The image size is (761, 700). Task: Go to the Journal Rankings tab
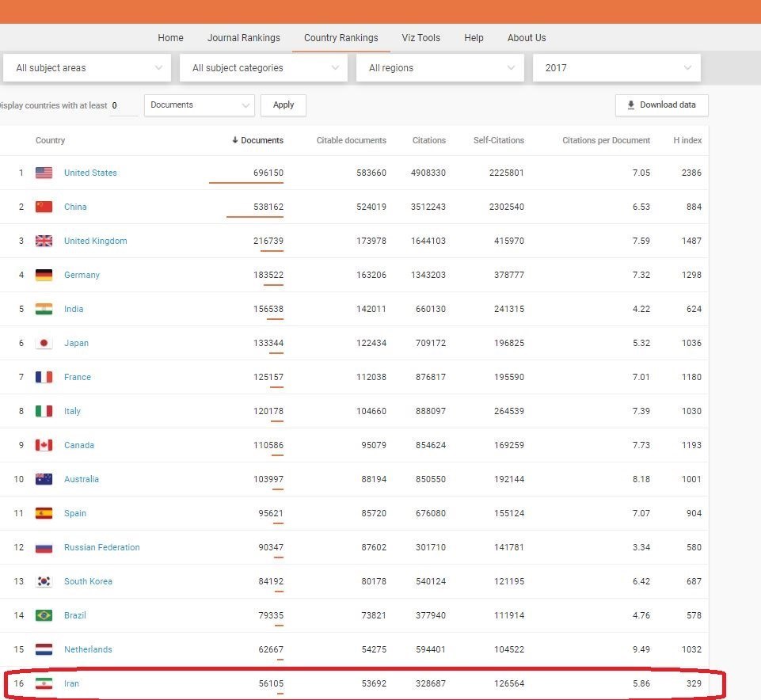pos(243,38)
